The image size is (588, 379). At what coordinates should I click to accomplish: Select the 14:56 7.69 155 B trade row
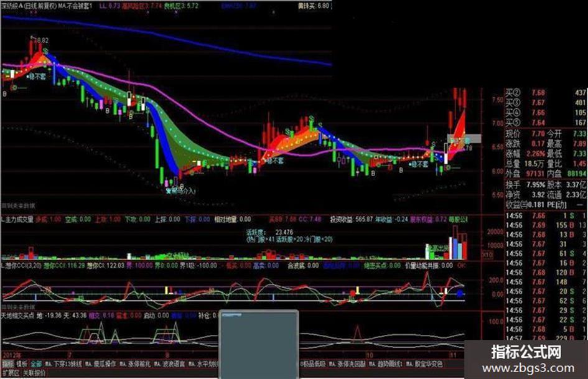546,225
